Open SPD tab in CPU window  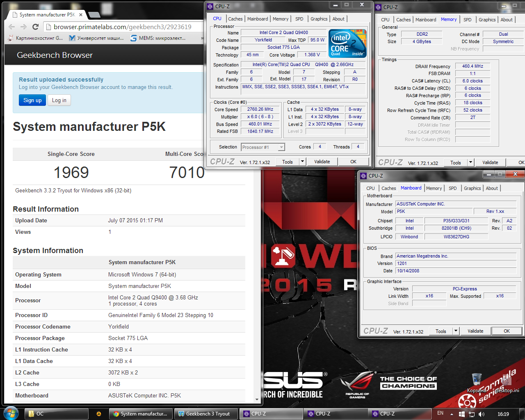(299, 19)
